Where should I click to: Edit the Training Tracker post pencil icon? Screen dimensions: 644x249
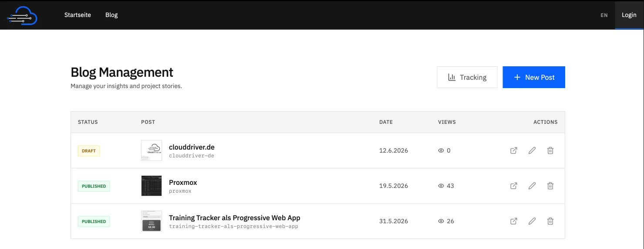click(532, 221)
